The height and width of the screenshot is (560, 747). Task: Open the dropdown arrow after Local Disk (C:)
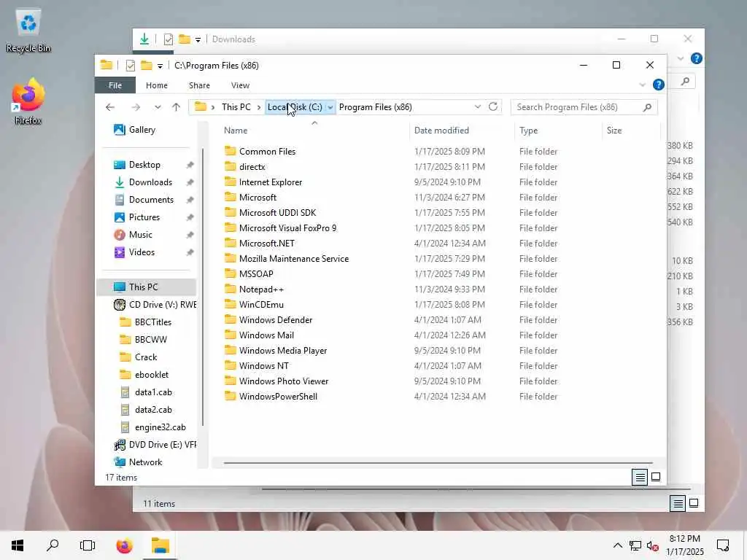point(330,107)
